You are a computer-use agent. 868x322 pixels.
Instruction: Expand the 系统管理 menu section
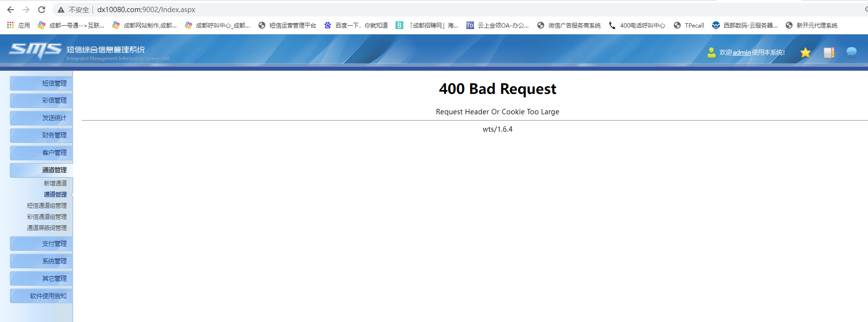pyautogui.click(x=41, y=261)
